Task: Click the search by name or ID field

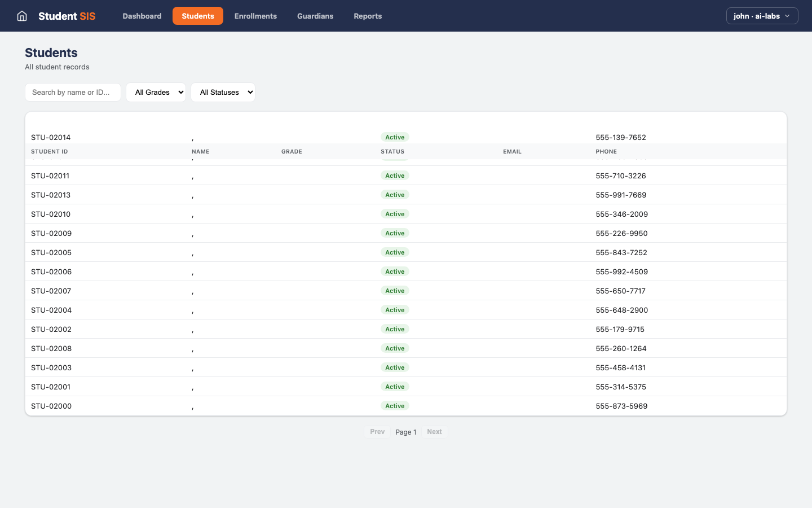Action: [x=73, y=92]
